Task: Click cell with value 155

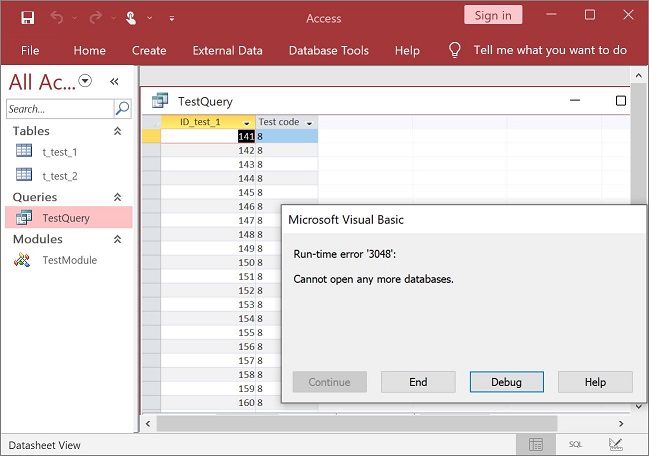Action: [208, 332]
